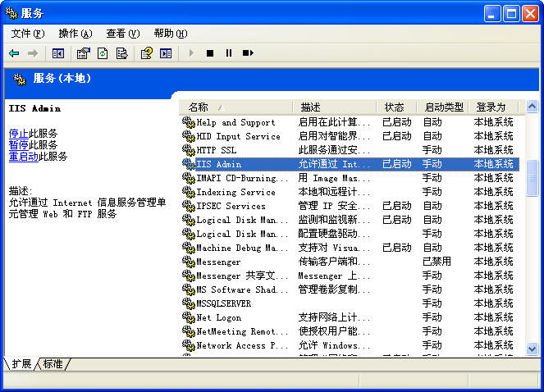Click the gear icon for NetMeeting Remote
The height and width of the screenshot is (392, 544).
click(x=189, y=331)
